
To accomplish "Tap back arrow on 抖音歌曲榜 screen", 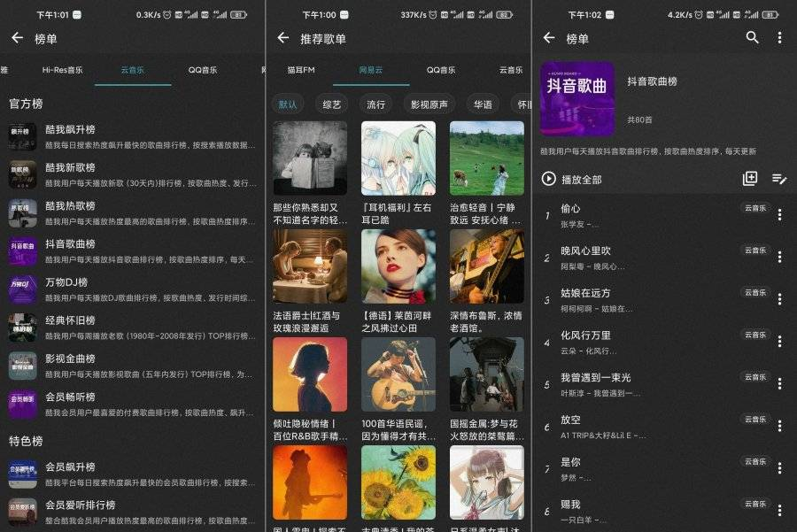I will (549, 37).
